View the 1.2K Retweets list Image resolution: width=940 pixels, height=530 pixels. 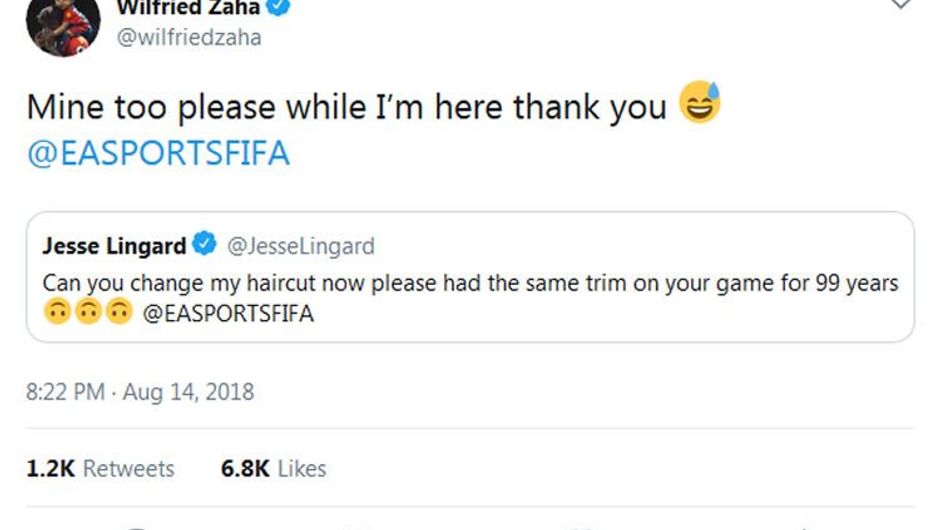coord(100,468)
